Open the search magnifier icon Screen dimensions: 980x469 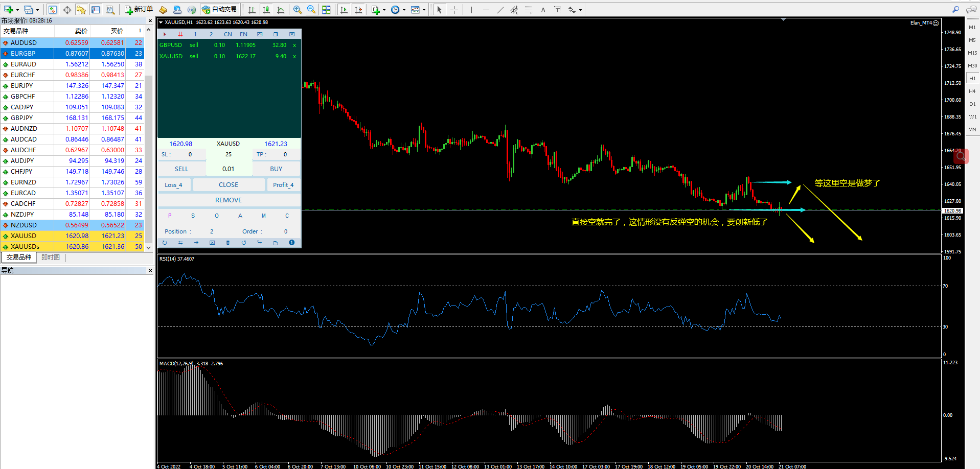pyautogui.click(x=955, y=10)
